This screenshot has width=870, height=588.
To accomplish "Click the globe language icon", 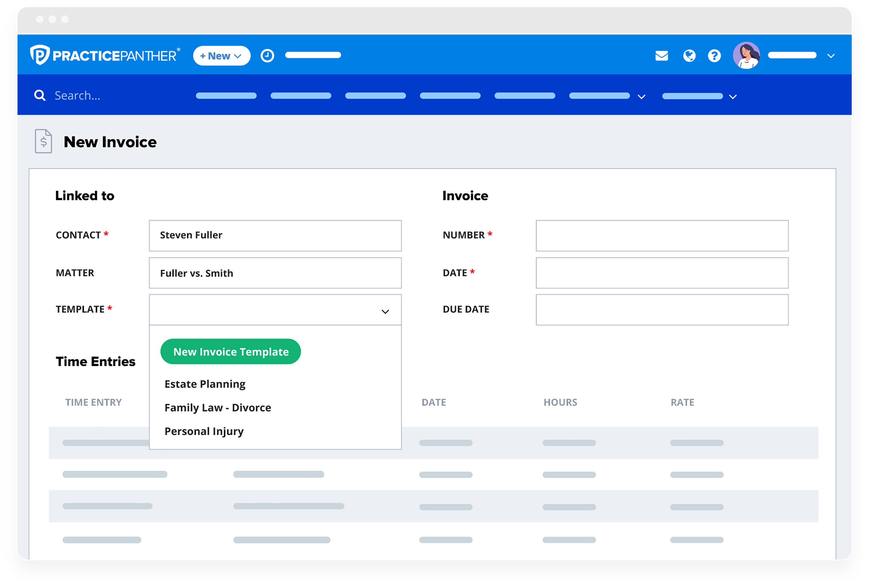I will point(689,55).
